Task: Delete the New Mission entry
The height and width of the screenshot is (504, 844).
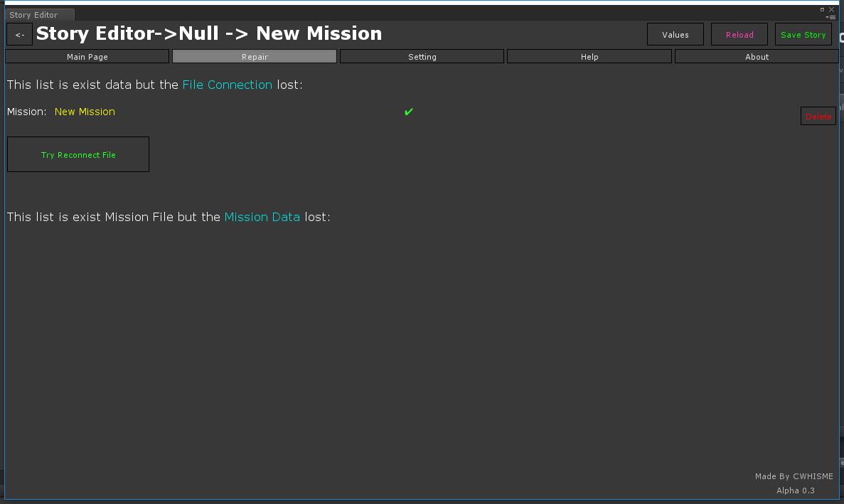Action: pyautogui.click(x=818, y=117)
